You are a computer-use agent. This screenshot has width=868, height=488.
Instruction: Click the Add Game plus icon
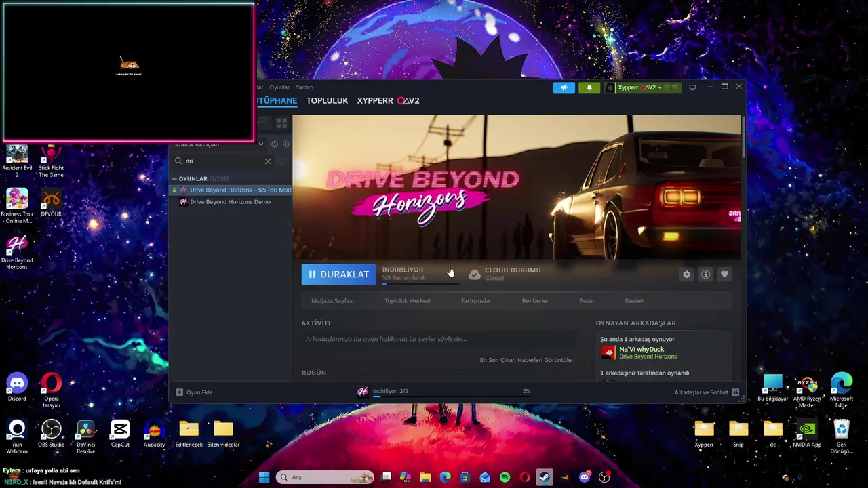(180, 392)
